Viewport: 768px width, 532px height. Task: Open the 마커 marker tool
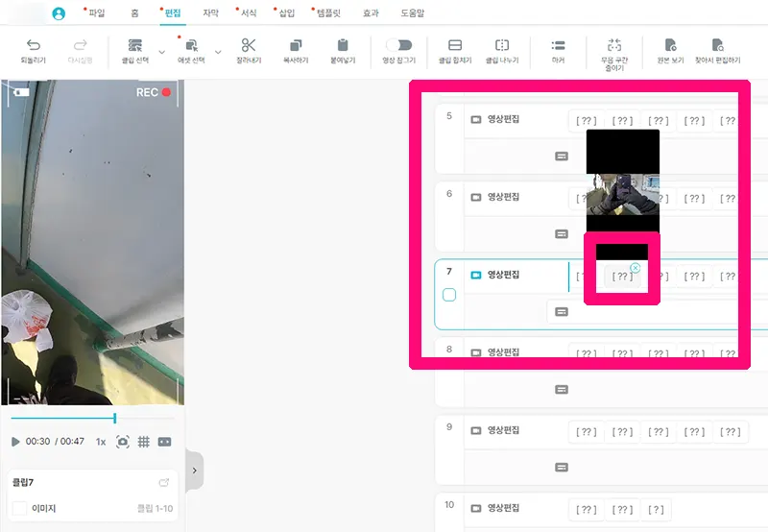tap(559, 51)
